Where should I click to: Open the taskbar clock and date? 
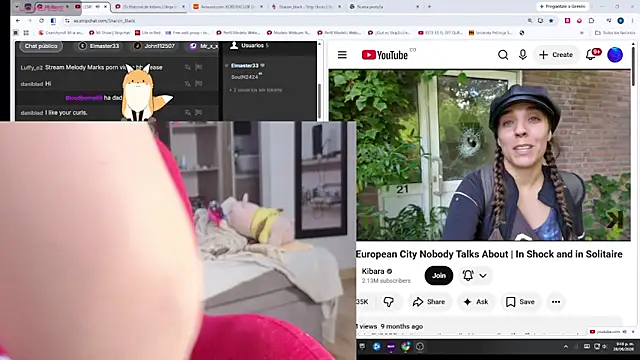tap(624, 347)
